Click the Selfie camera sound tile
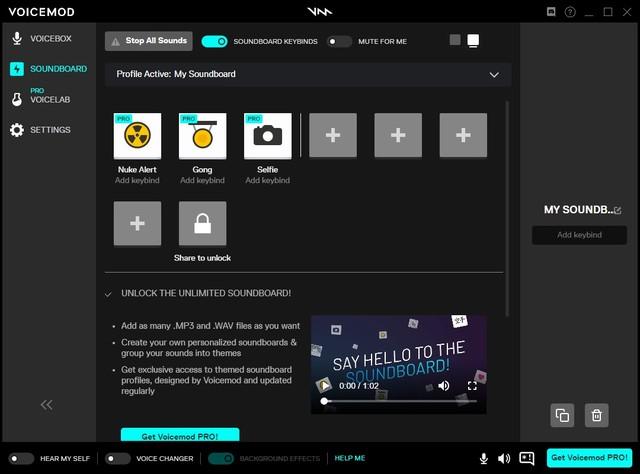The height and width of the screenshot is (474, 640). coord(268,137)
